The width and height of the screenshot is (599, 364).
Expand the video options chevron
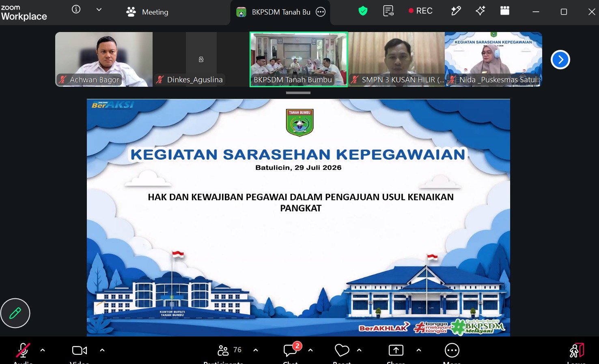(x=102, y=350)
